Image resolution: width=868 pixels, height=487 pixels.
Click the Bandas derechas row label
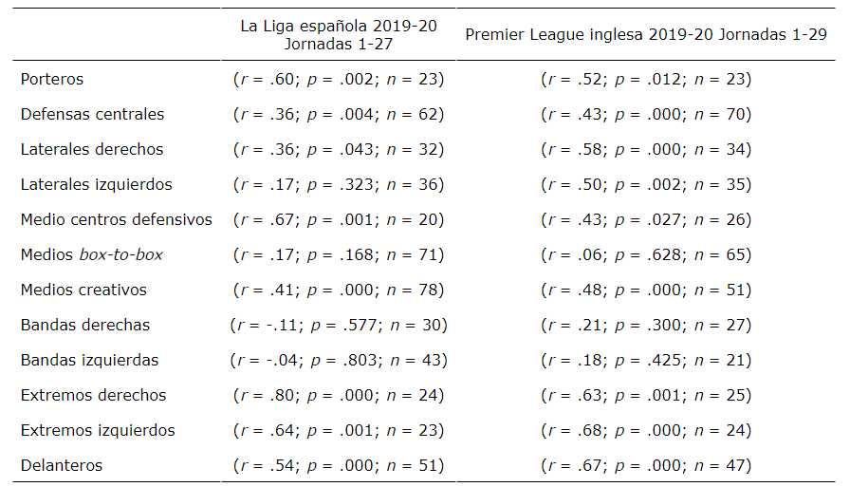click(85, 326)
